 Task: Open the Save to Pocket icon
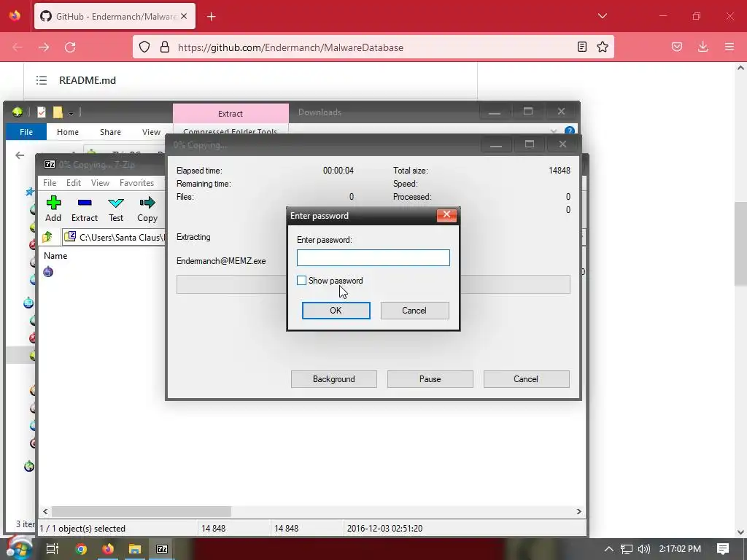[x=676, y=47]
